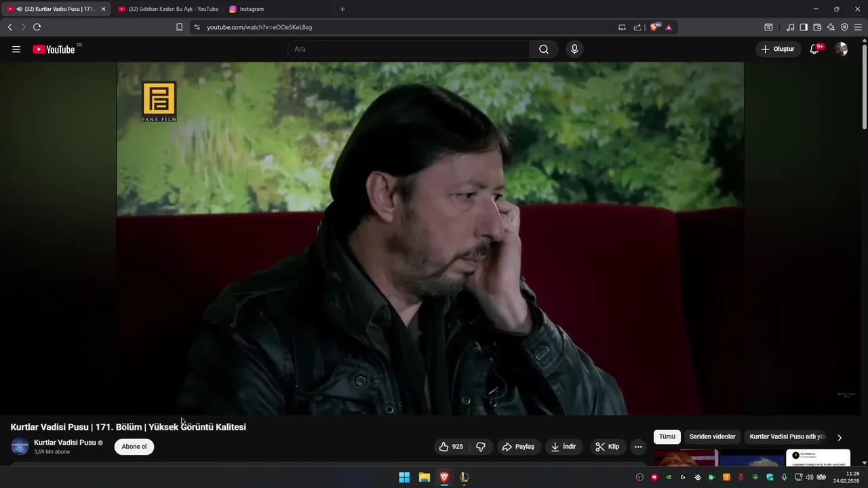Open the YouTube account avatar menu
Image resolution: width=868 pixels, height=488 pixels.
(x=841, y=49)
